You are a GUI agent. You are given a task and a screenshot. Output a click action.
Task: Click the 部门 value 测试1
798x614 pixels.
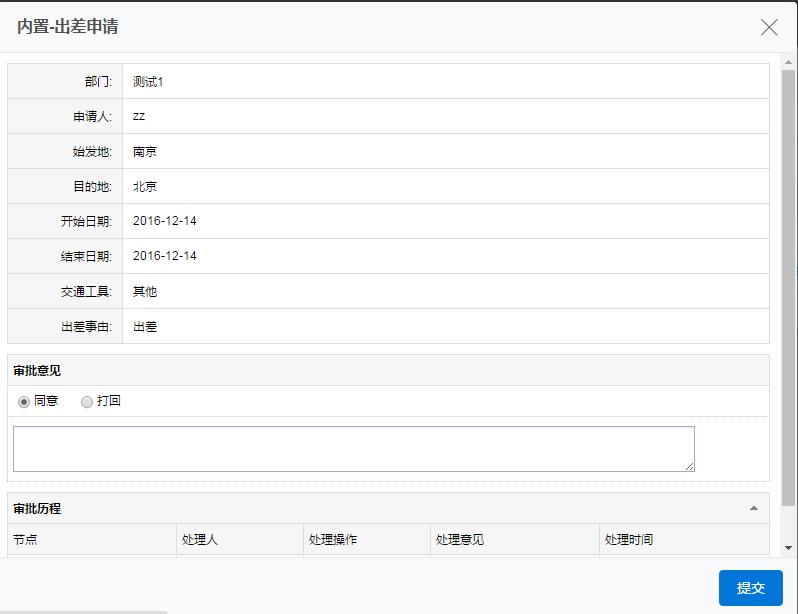pos(148,82)
